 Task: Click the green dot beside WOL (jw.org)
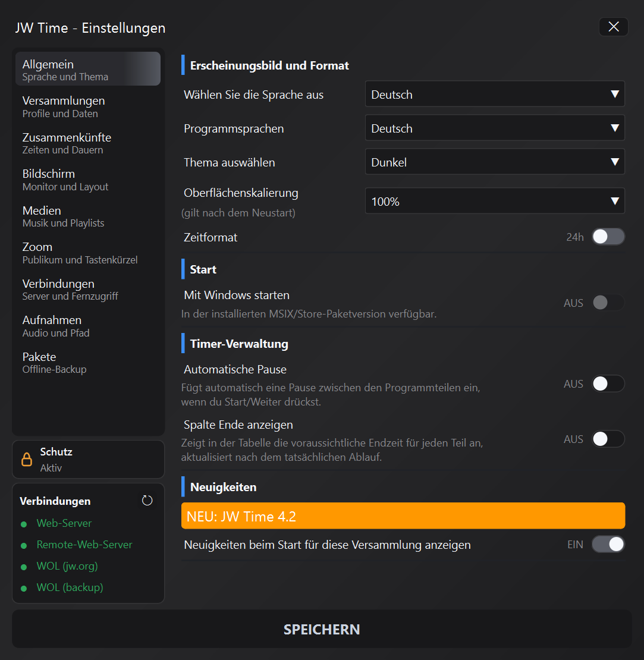click(x=24, y=567)
